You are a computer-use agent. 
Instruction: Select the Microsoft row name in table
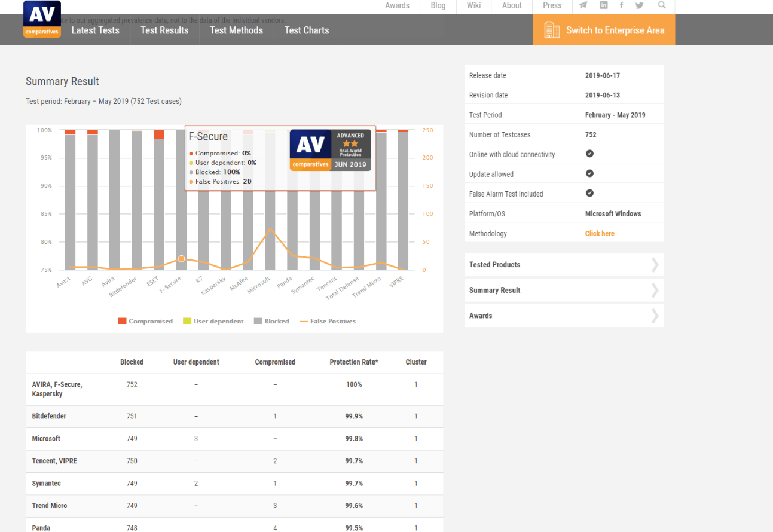tap(46, 439)
